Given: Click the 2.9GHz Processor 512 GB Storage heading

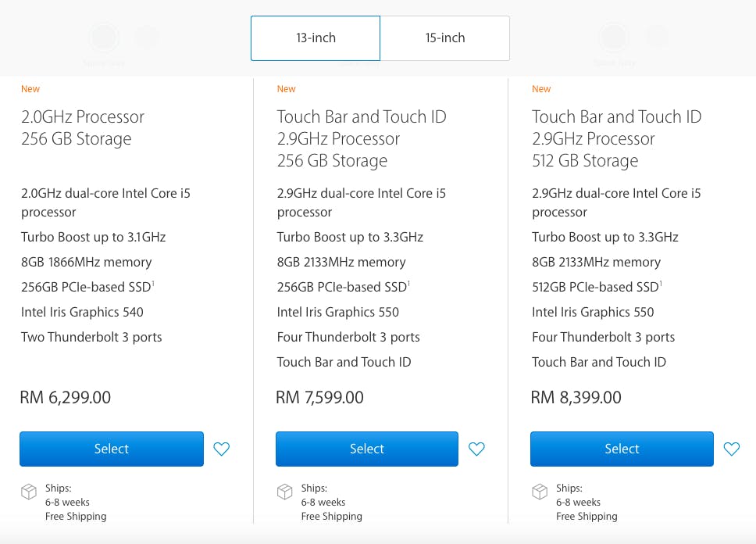Looking at the screenshot, I should pyautogui.click(x=617, y=138).
